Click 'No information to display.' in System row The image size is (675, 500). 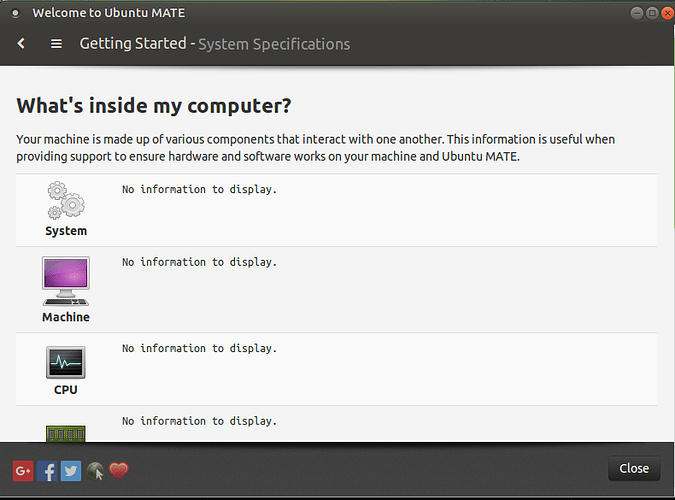(199, 189)
